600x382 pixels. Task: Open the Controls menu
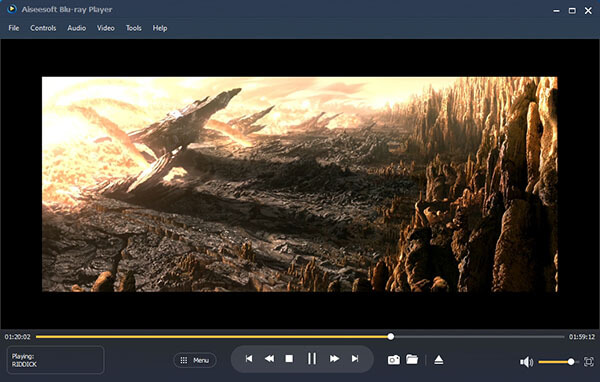click(43, 28)
